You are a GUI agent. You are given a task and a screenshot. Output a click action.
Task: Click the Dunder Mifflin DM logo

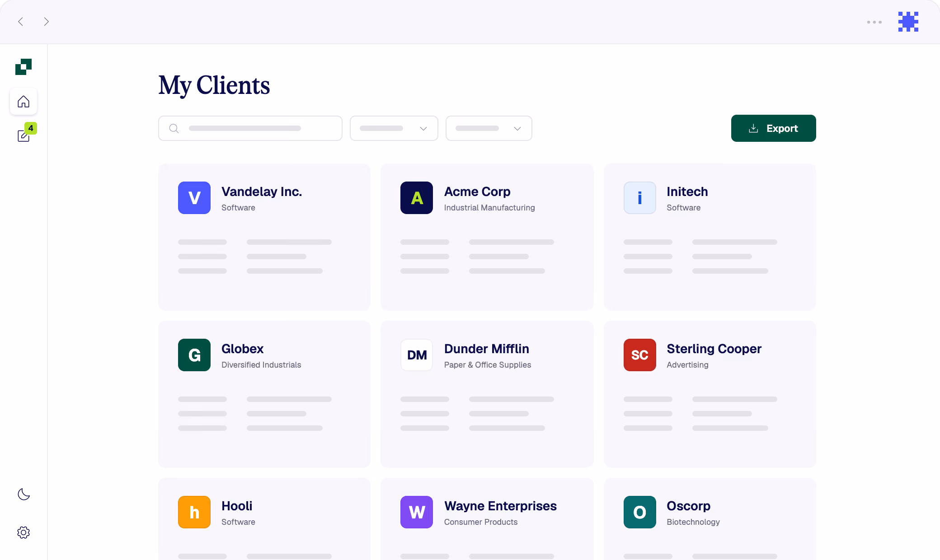click(417, 355)
